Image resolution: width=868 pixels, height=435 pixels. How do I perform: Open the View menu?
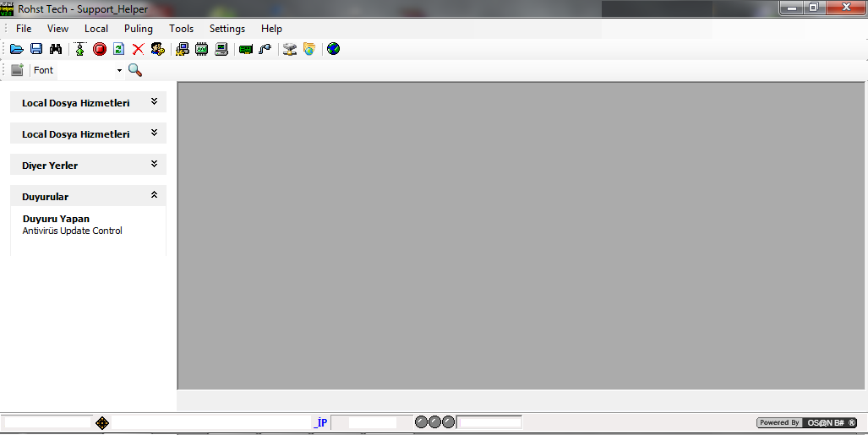tap(57, 29)
